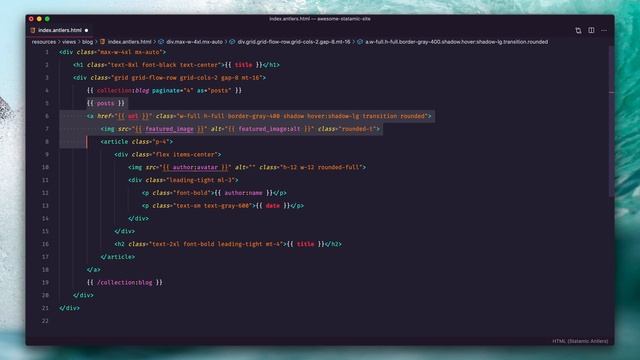Screen dimensions: 640x360
Task: Split the editor with the split icon
Action: pyautogui.click(x=591, y=30)
